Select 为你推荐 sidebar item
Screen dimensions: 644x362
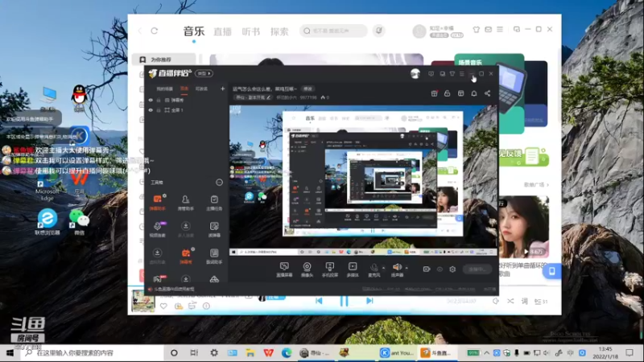click(x=164, y=60)
